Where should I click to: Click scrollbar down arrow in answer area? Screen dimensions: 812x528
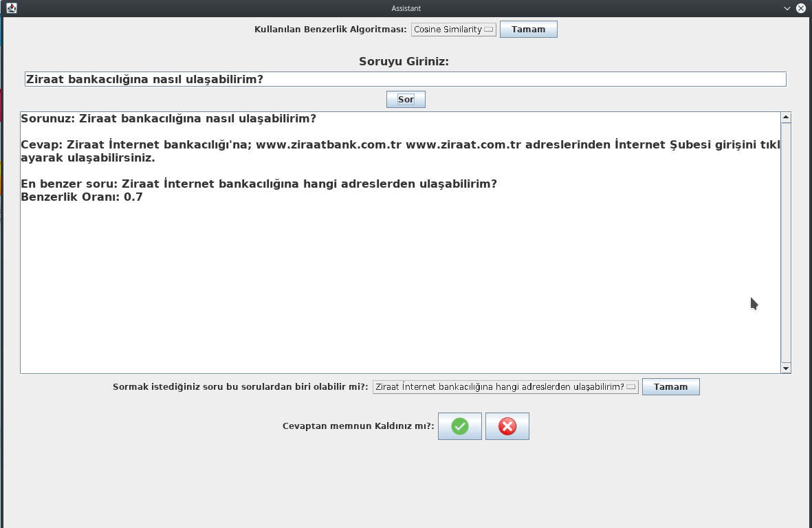pos(786,368)
